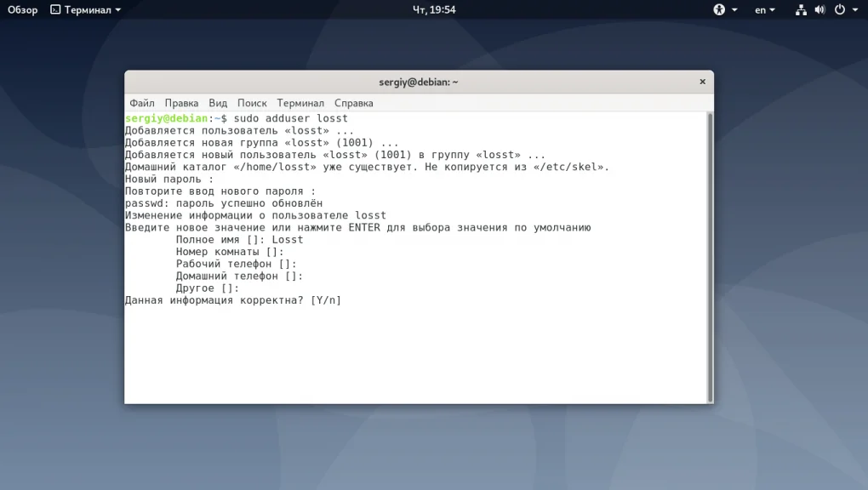This screenshot has width=868, height=490.
Task: Click the terminal output area to focus it
Action: point(417,340)
